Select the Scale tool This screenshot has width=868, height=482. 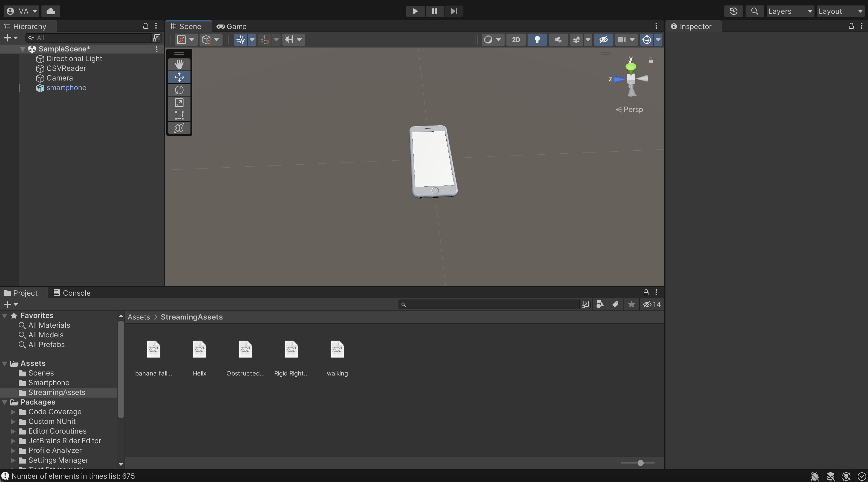coord(179,103)
